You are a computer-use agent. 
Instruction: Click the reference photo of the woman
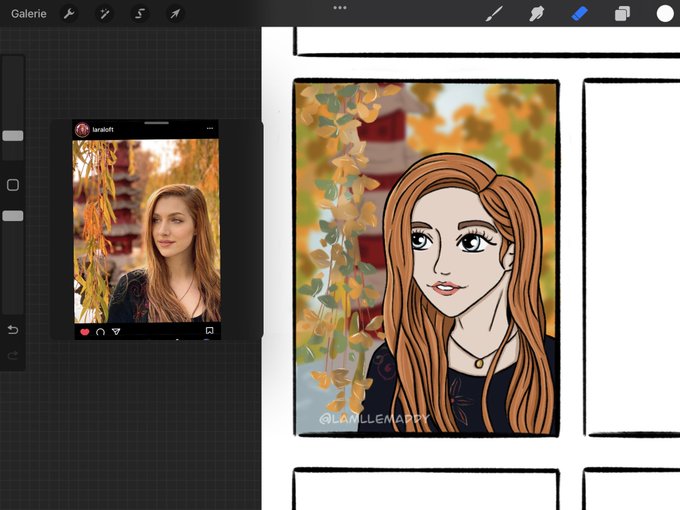point(147,231)
